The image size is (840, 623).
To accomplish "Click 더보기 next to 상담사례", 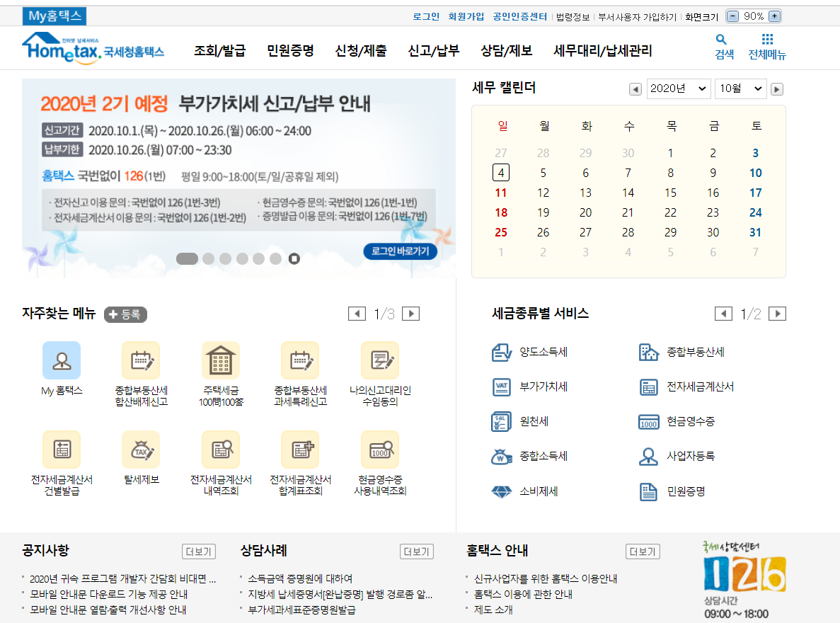I will point(417,551).
